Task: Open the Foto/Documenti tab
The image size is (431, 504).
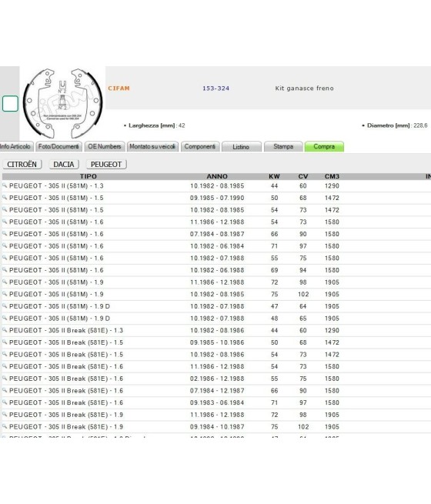Action: point(58,146)
